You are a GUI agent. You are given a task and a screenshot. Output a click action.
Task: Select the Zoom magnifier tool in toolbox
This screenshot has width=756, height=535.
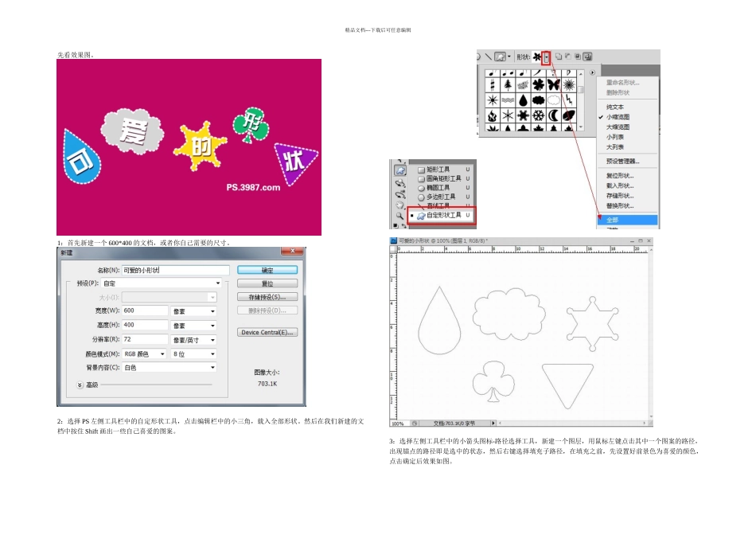[x=399, y=216]
